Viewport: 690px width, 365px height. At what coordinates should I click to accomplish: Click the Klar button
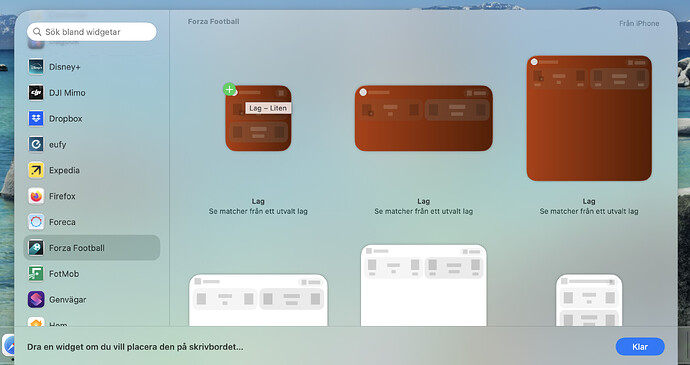click(x=640, y=347)
